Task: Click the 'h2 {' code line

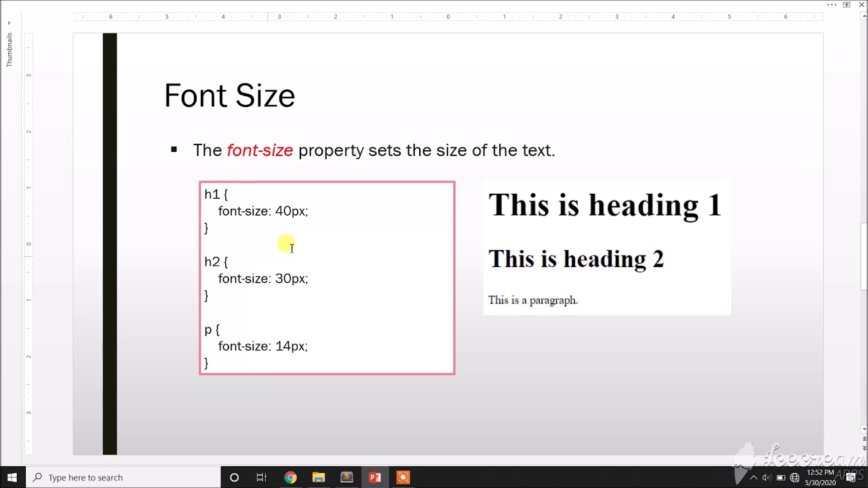Action: (216, 262)
